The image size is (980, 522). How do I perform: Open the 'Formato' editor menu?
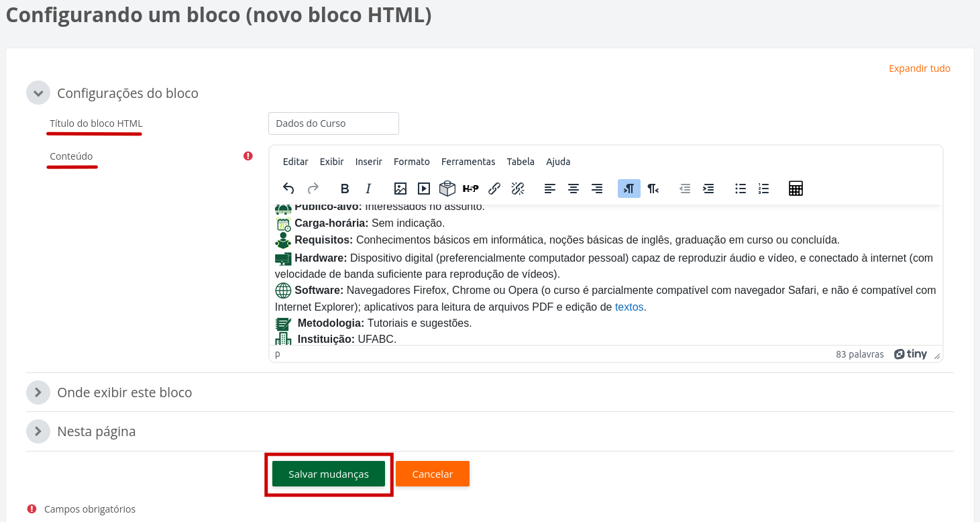point(411,161)
